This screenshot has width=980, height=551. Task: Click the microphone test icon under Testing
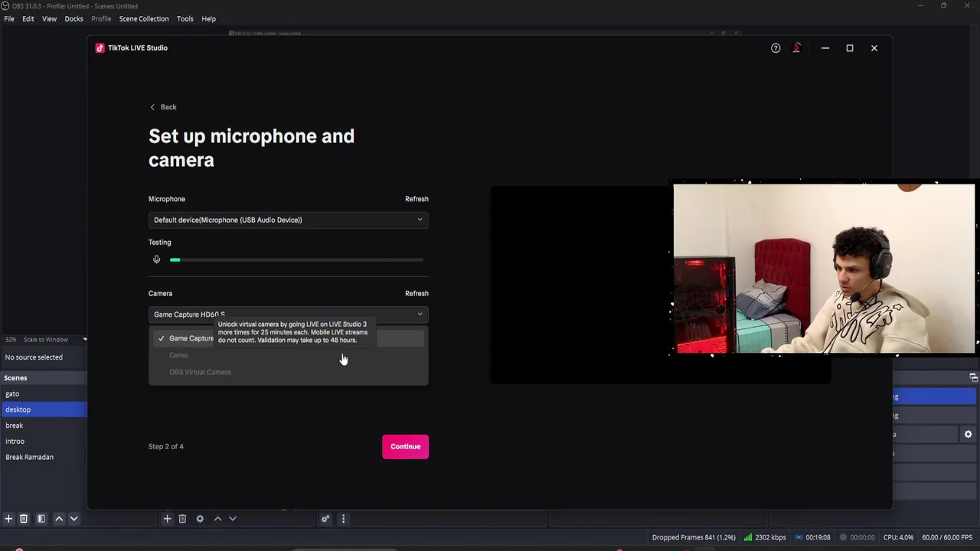pos(156,259)
